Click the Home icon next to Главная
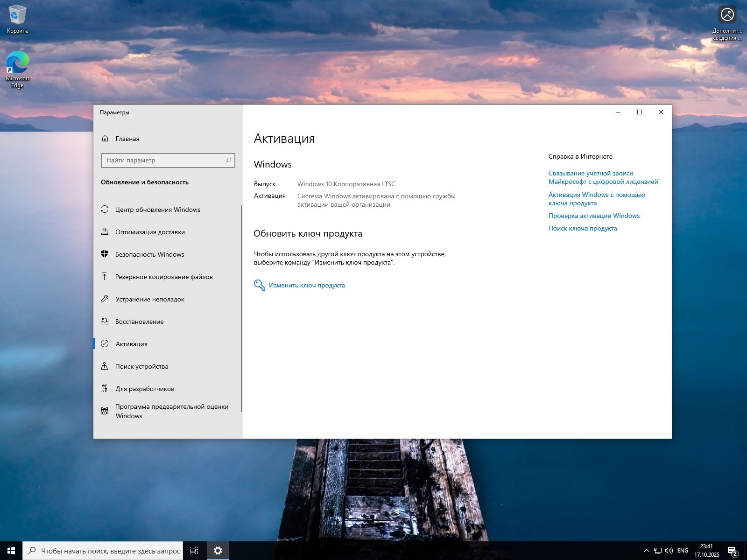 105,139
